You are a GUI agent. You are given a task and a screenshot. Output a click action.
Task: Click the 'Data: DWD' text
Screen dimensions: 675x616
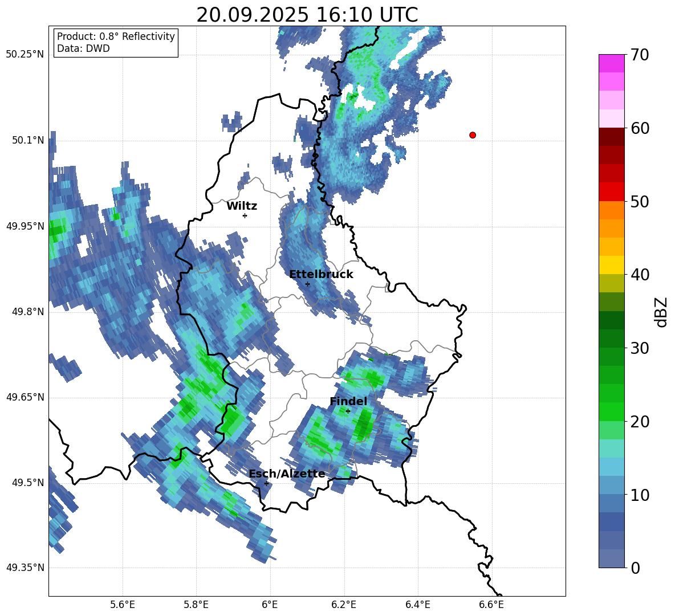pos(83,48)
